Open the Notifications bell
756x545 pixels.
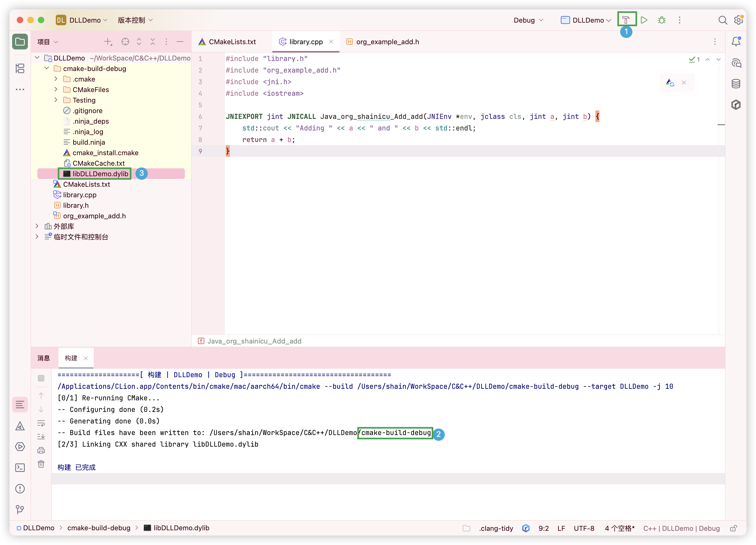coord(736,42)
